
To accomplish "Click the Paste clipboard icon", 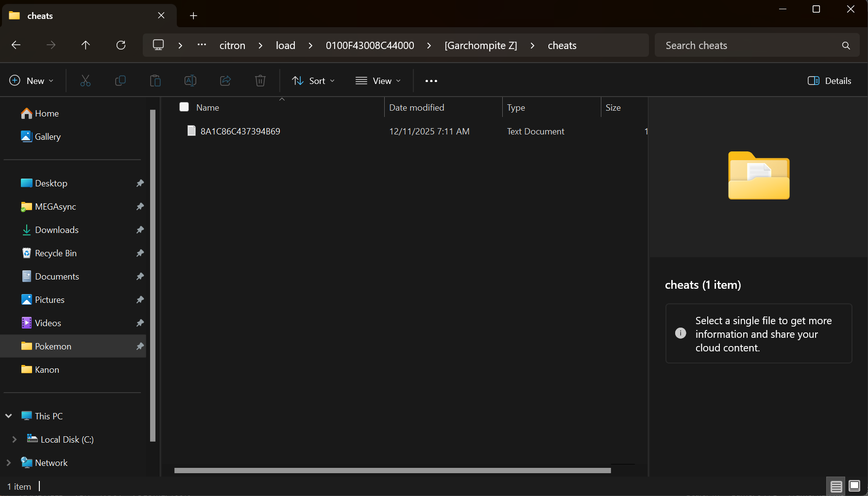I will (155, 81).
